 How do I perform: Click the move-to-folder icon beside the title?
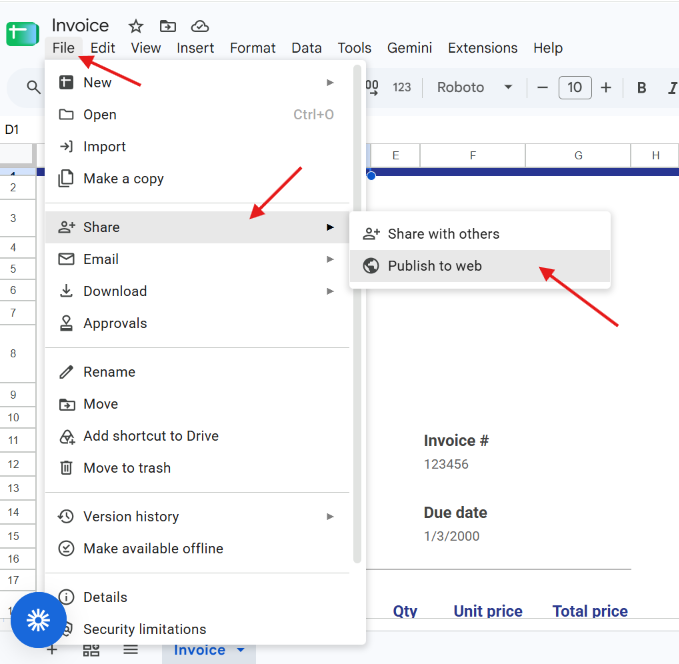point(168,26)
